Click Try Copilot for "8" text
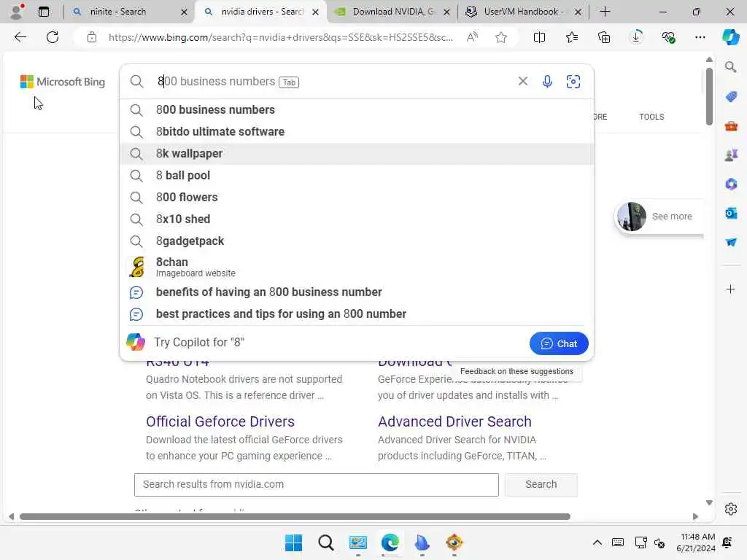 198,343
